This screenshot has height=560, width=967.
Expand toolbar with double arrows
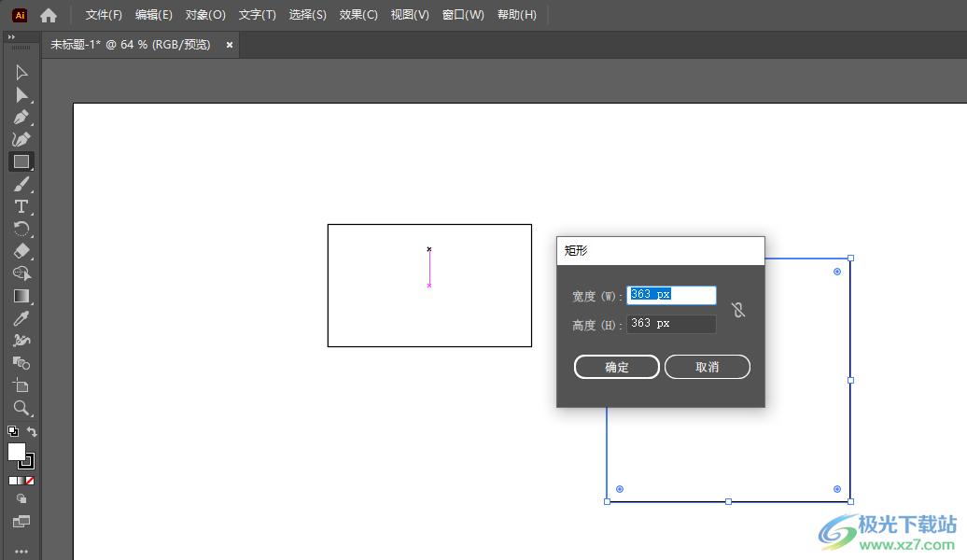[11, 37]
